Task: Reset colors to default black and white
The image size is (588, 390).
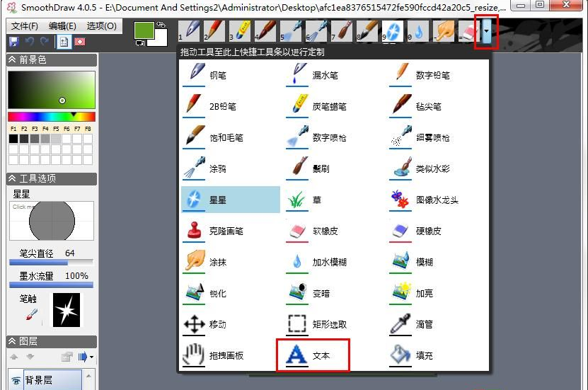Action: point(139,44)
